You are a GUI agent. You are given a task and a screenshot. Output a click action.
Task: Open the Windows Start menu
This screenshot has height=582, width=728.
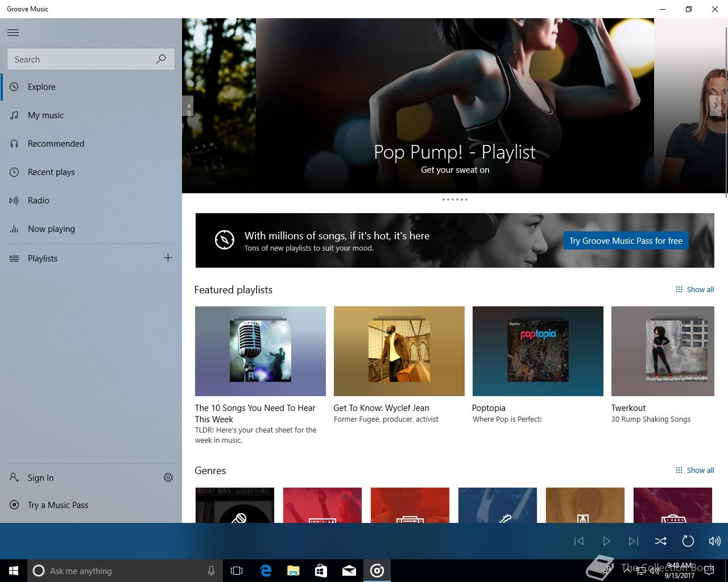14,571
